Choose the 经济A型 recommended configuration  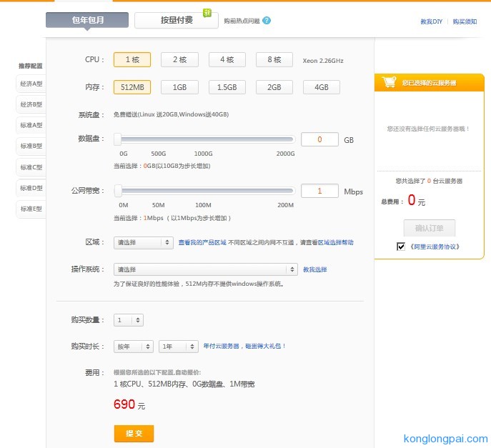click(x=31, y=84)
